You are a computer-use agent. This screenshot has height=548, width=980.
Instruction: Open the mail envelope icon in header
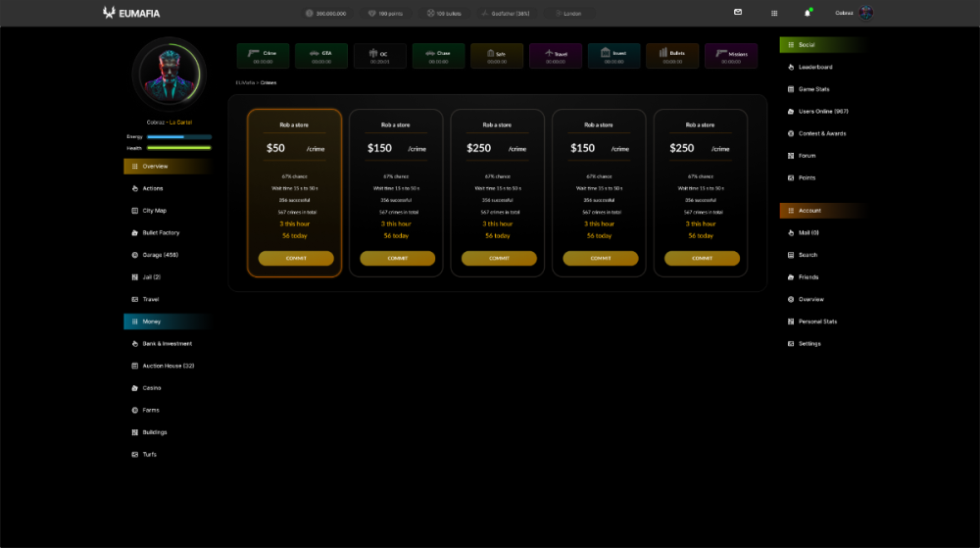tap(738, 12)
